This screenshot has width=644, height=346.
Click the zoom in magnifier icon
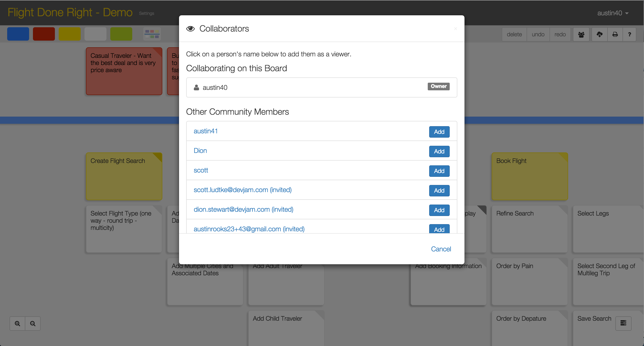(17, 324)
